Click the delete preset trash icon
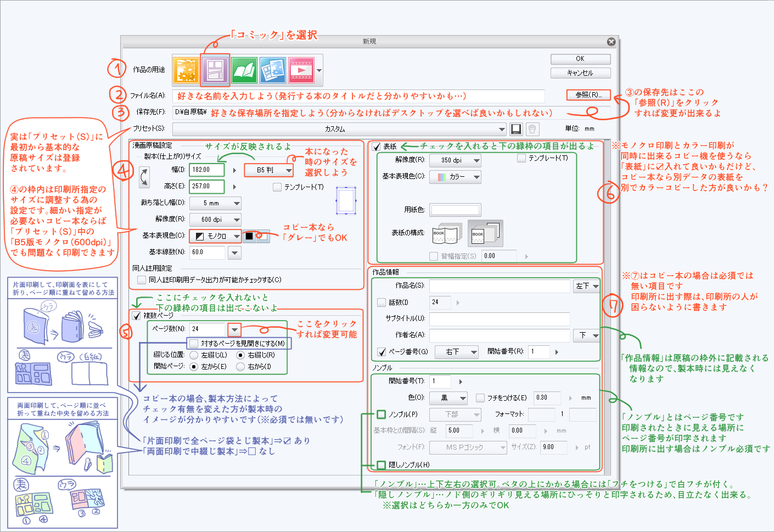The image size is (774, 532). (532, 129)
